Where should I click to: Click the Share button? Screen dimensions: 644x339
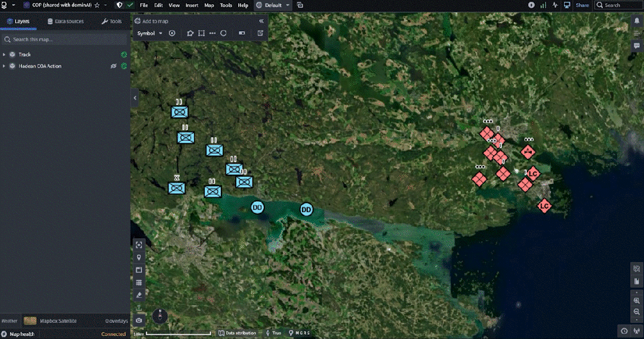[582, 5]
